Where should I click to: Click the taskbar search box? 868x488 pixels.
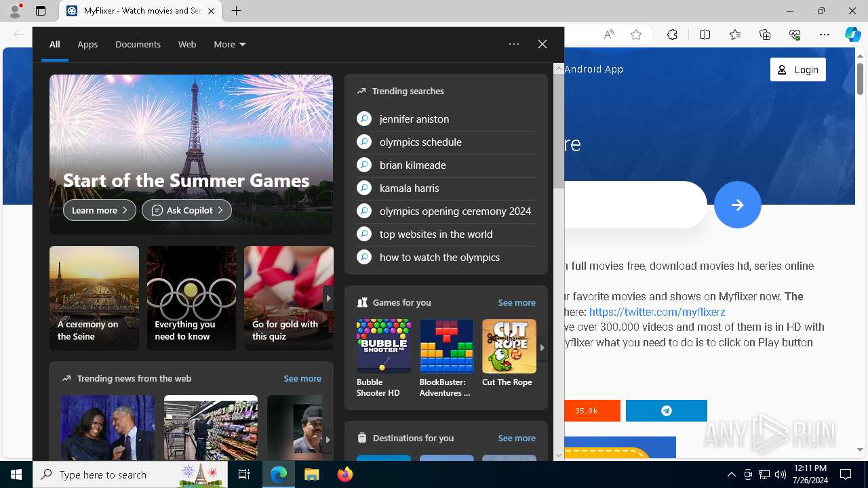click(131, 474)
